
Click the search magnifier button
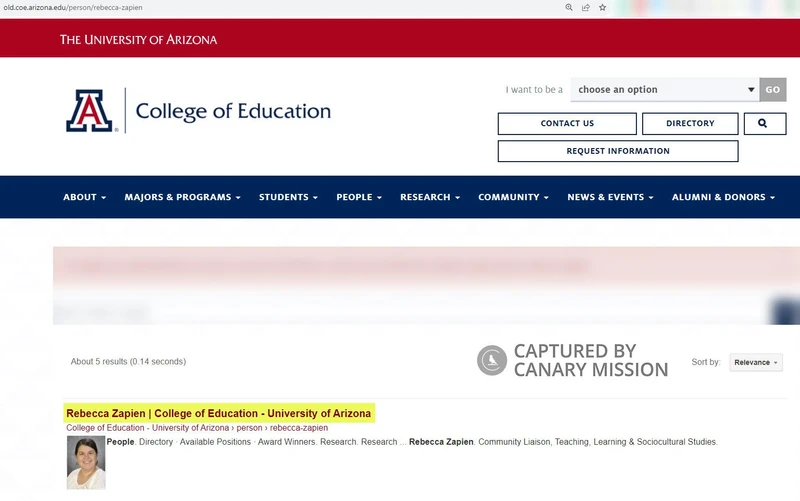[x=764, y=123]
